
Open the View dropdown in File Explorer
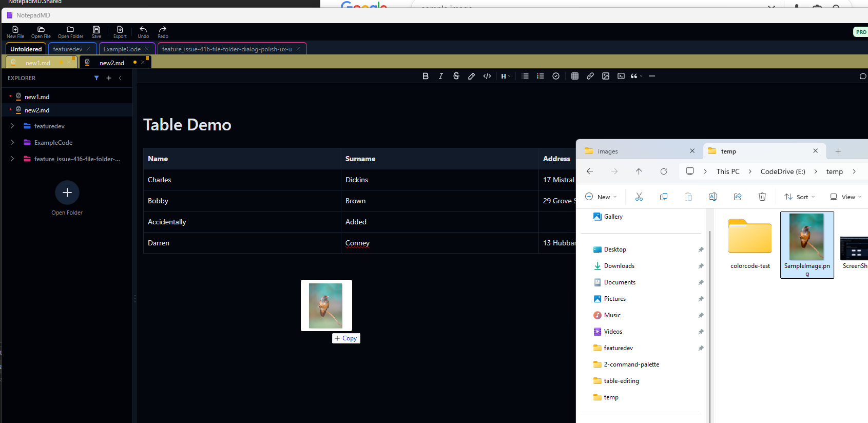[846, 197]
